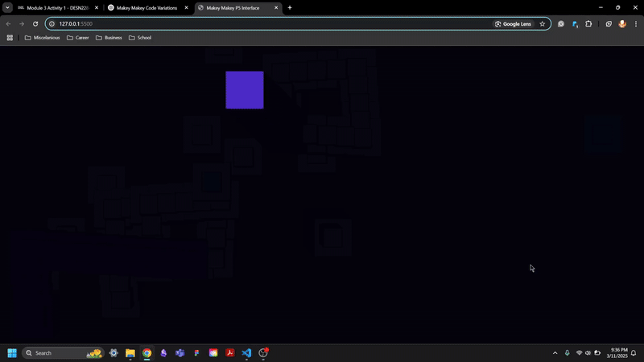The image size is (644, 362).
Task: Go forward to the next page
Action: [22, 24]
